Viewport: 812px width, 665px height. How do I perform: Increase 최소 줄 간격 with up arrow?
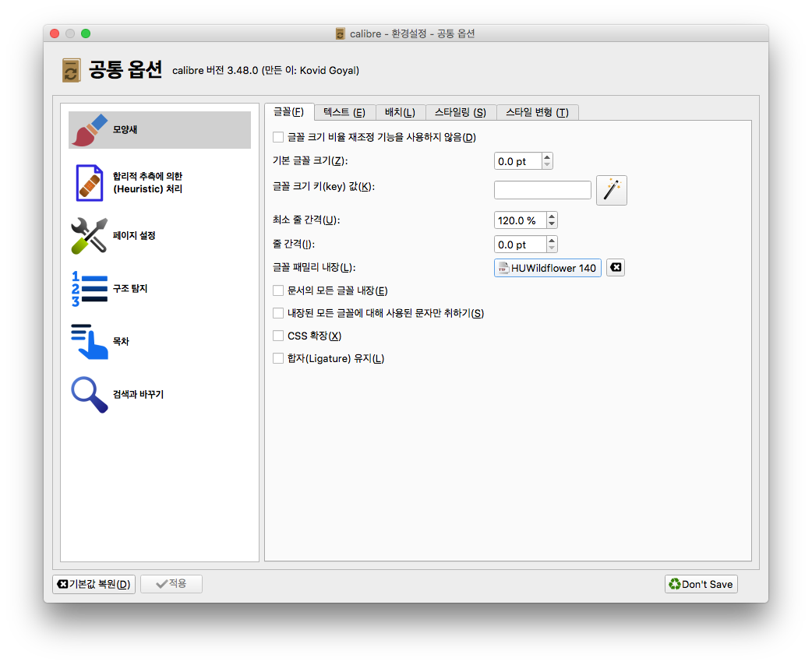tap(552, 216)
